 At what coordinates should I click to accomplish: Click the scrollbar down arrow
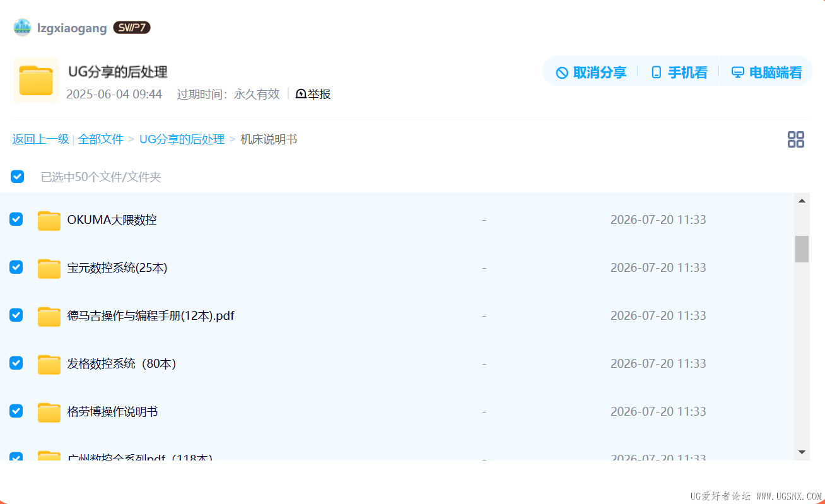point(802,452)
